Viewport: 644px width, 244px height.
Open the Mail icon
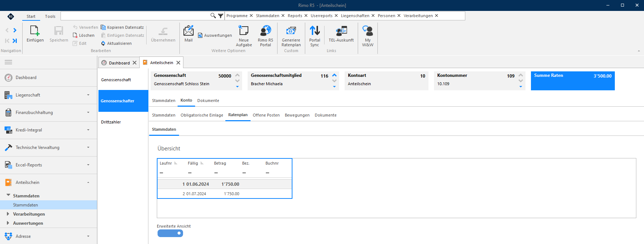coord(189,31)
